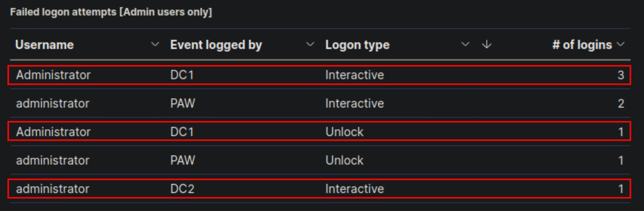Expand the Logon type filter chevron
This screenshot has height=211, width=644.
(x=466, y=44)
